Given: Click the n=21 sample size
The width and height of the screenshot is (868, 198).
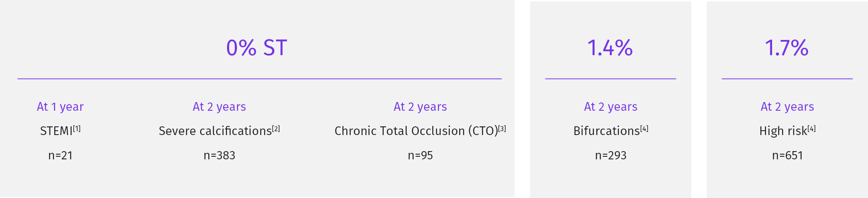Looking at the screenshot, I should click(x=60, y=155).
